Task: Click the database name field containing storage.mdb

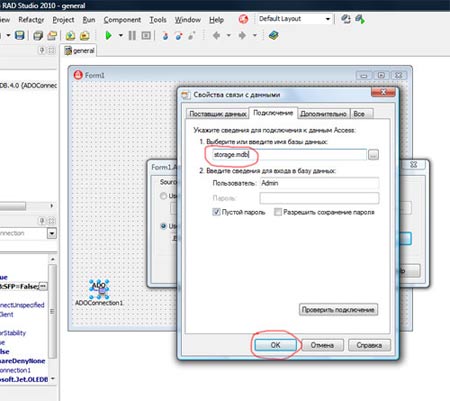Action: click(x=289, y=155)
